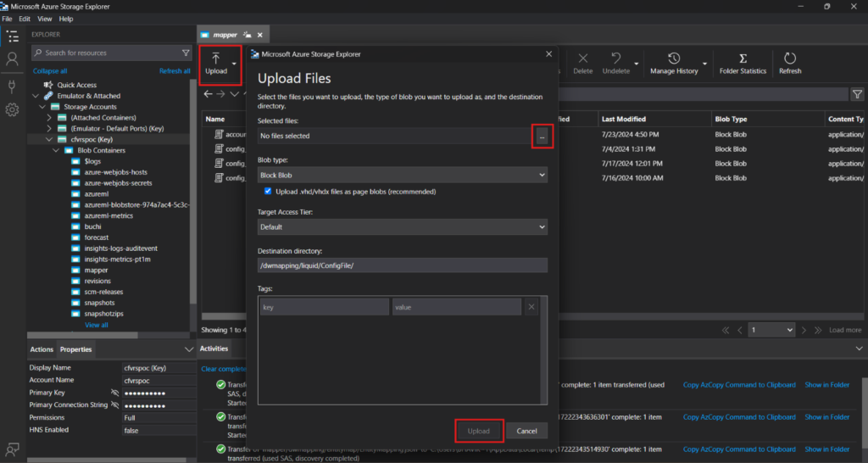Image resolution: width=868 pixels, height=463 pixels.
Task: Click Clear completed link in Activities
Action: [x=224, y=369]
